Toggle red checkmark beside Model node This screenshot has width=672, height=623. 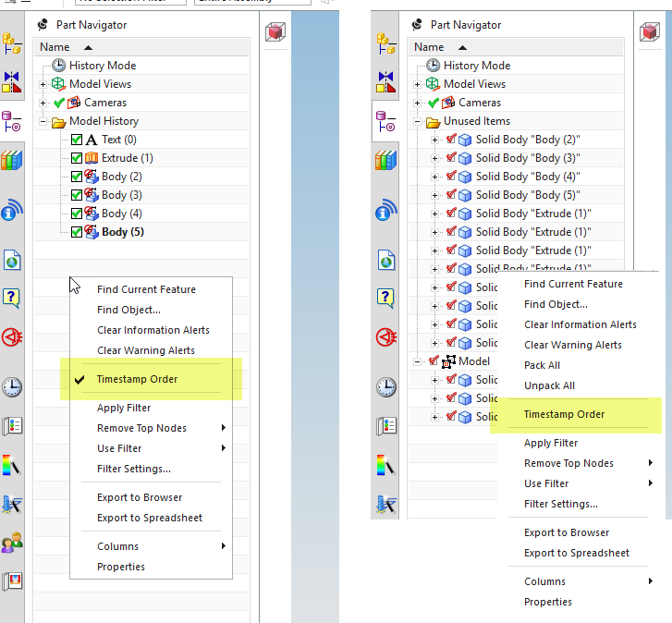click(x=434, y=360)
